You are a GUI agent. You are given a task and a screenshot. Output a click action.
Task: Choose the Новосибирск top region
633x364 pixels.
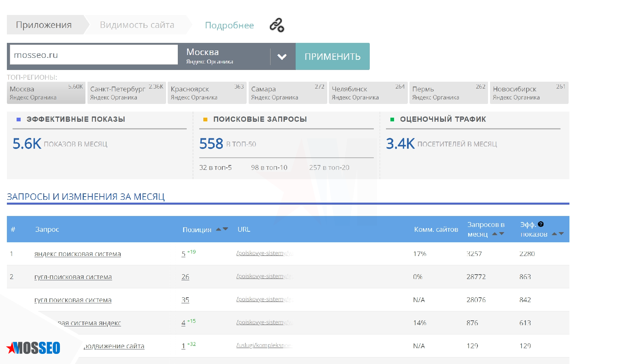click(529, 93)
